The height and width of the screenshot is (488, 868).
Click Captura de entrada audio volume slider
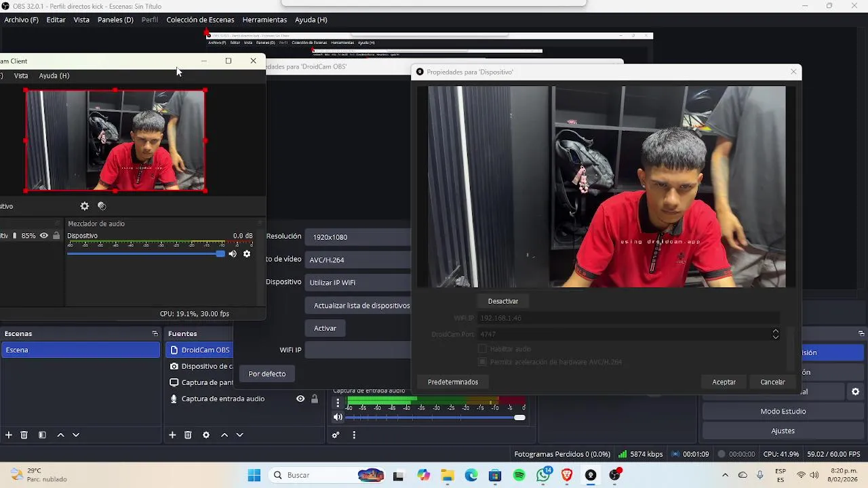click(435, 418)
